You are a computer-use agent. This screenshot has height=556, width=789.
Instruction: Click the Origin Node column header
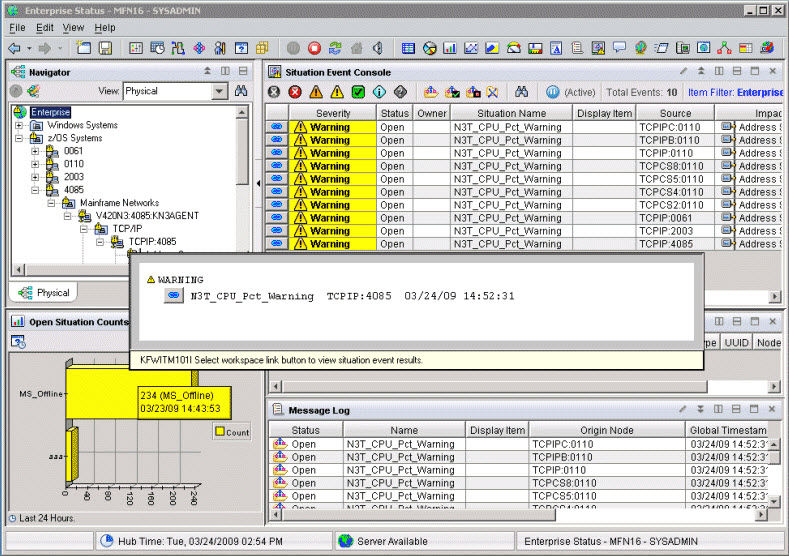pos(607,430)
